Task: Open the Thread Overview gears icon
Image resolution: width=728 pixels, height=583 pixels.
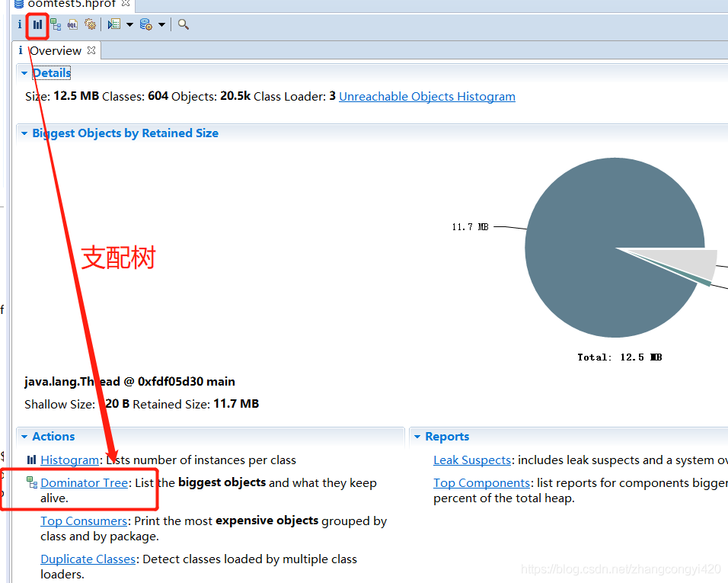Action: (x=90, y=24)
